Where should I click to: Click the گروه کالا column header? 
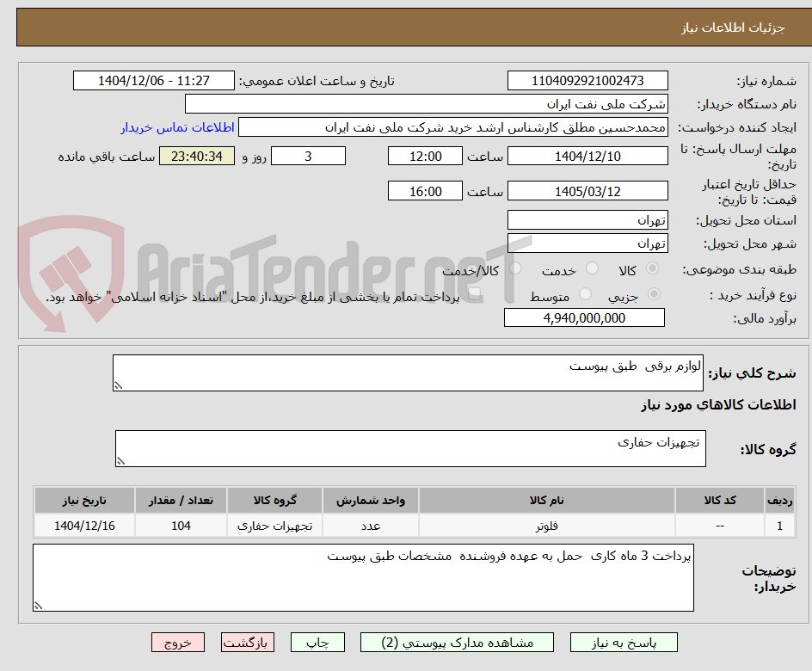(275, 500)
